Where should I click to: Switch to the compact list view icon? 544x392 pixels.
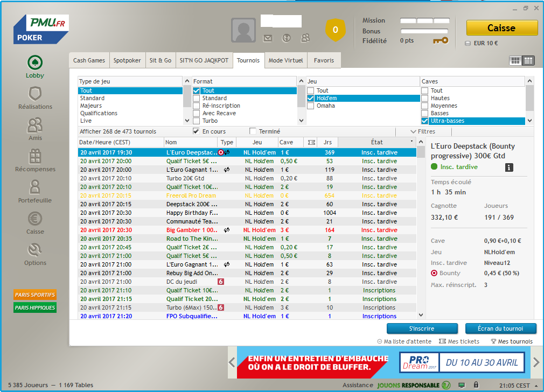pyautogui.click(x=528, y=61)
